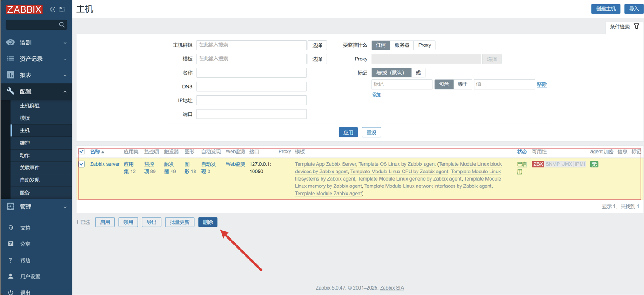This screenshot has height=295, width=644.
Task: Click the 删除 button
Action: point(208,222)
